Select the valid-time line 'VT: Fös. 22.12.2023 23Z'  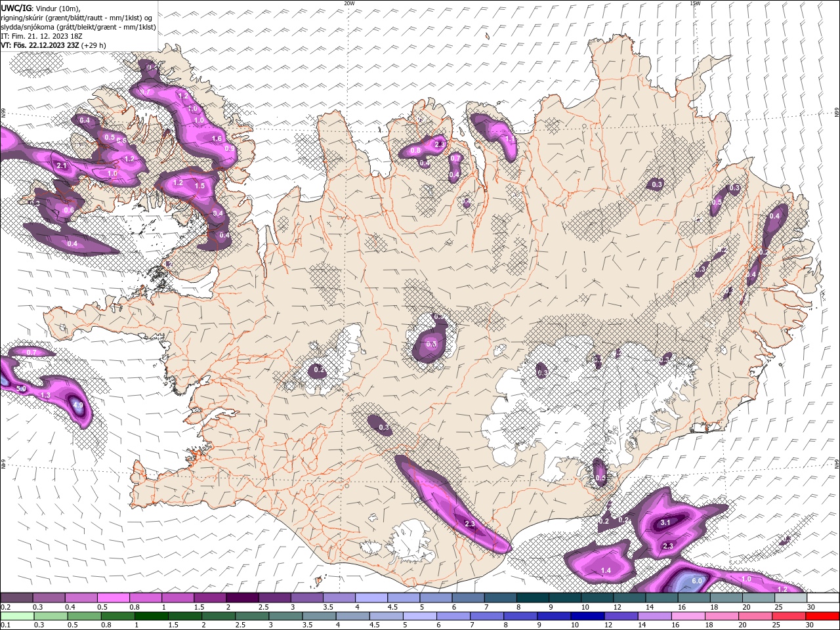coord(53,45)
